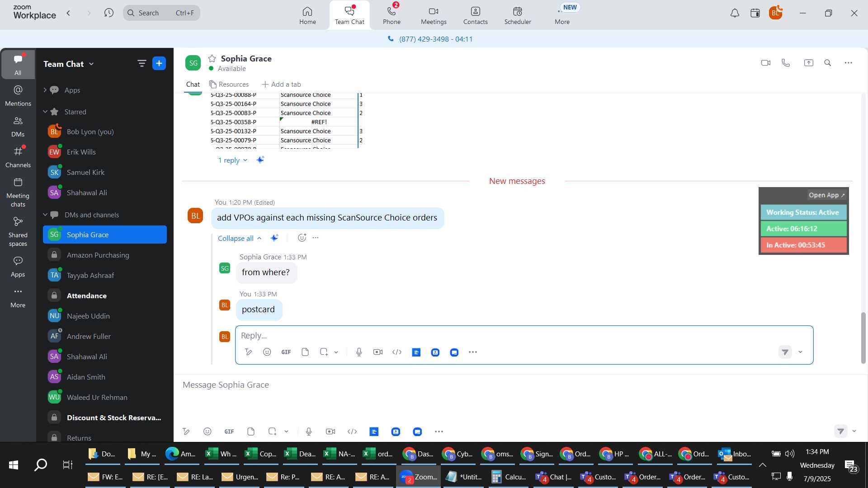Click the Search box
The height and width of the screenshot is (488, 868).
(x=161, y=13)
